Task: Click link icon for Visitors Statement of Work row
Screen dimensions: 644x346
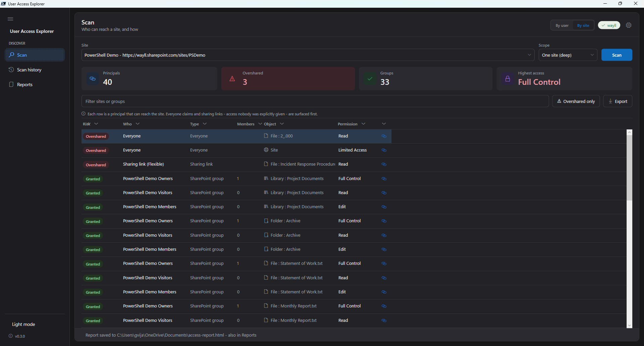Action: pyautogui.click(x=384, y=278)
